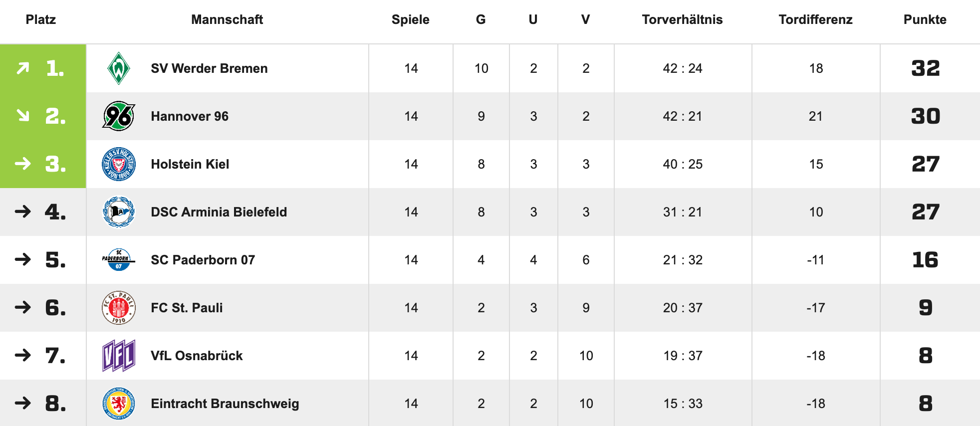Click the SV Werder Bremen club logo

click(x=119, y=68)
